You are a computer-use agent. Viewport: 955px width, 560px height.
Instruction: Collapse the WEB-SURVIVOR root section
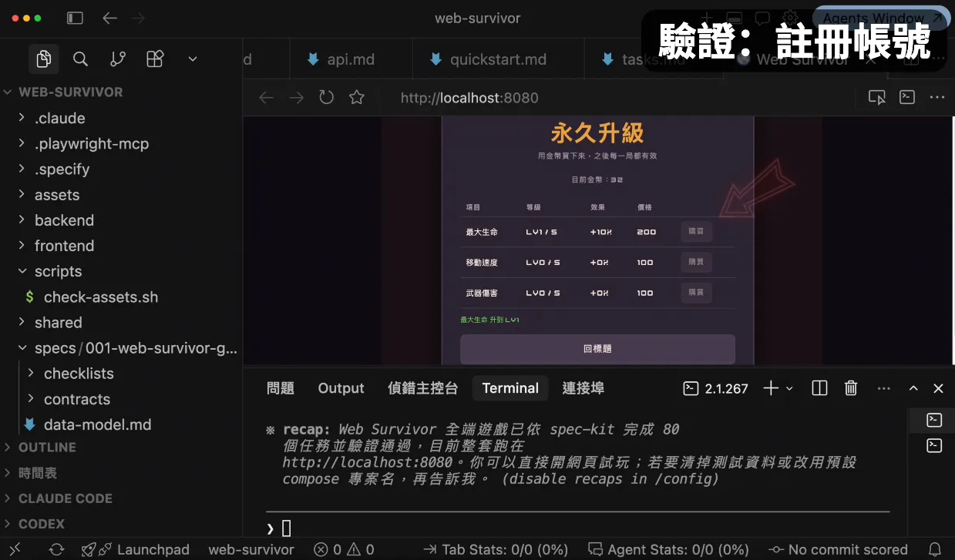(x=121, y=92)
